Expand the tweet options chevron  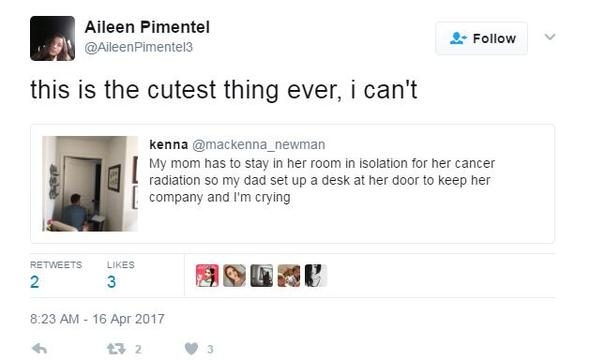[x=550, y=37]
